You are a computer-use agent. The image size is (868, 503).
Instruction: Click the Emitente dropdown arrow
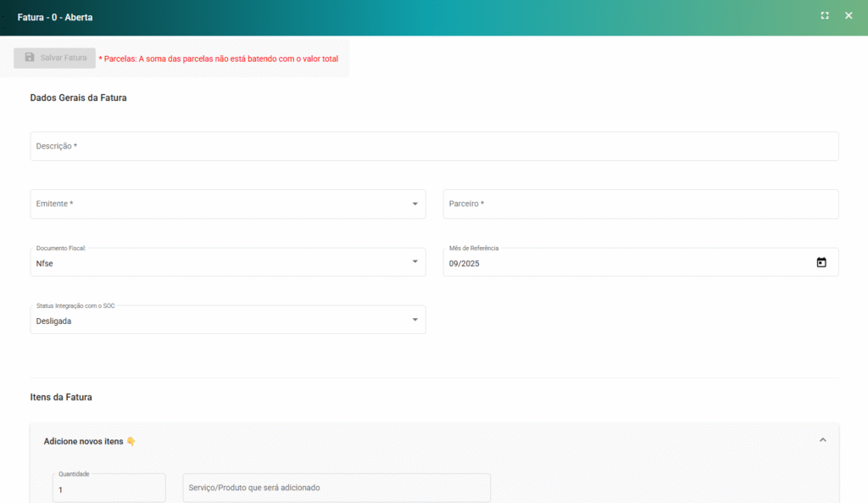(x=415, y=204)
